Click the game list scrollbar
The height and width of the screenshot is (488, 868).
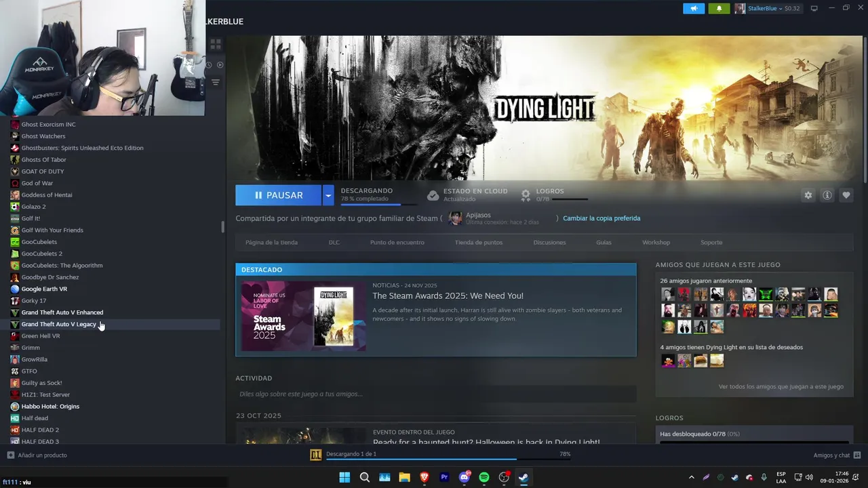pos(222,226)
